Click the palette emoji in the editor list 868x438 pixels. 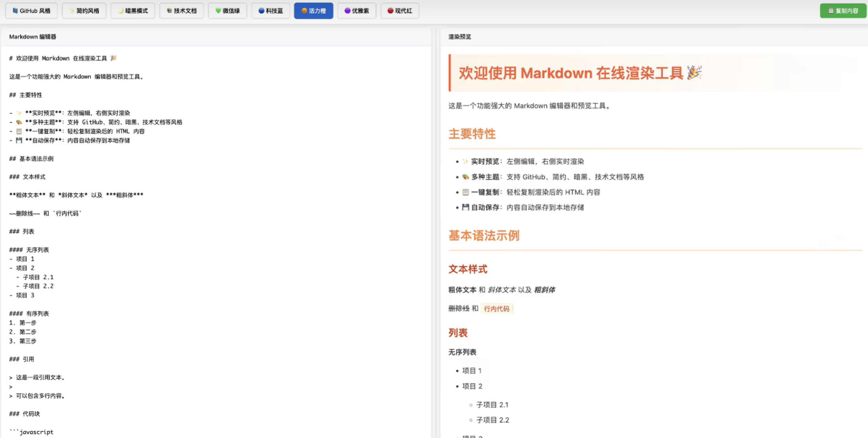pos(19,122)
